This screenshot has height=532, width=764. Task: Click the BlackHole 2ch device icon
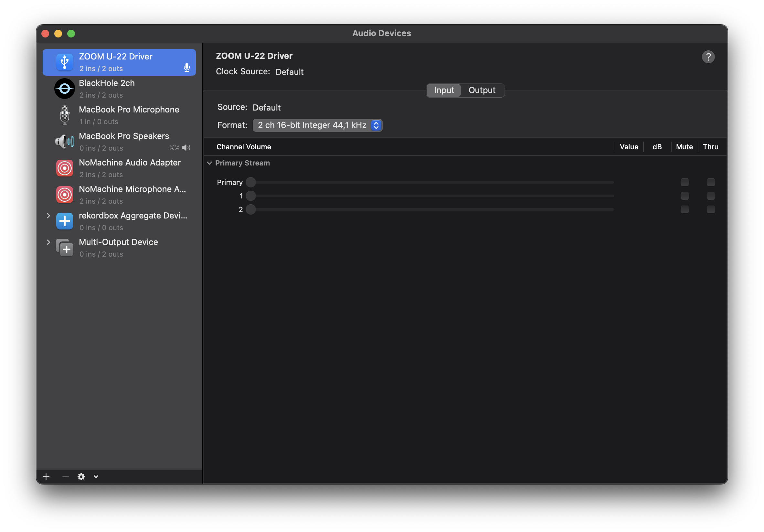65,89
